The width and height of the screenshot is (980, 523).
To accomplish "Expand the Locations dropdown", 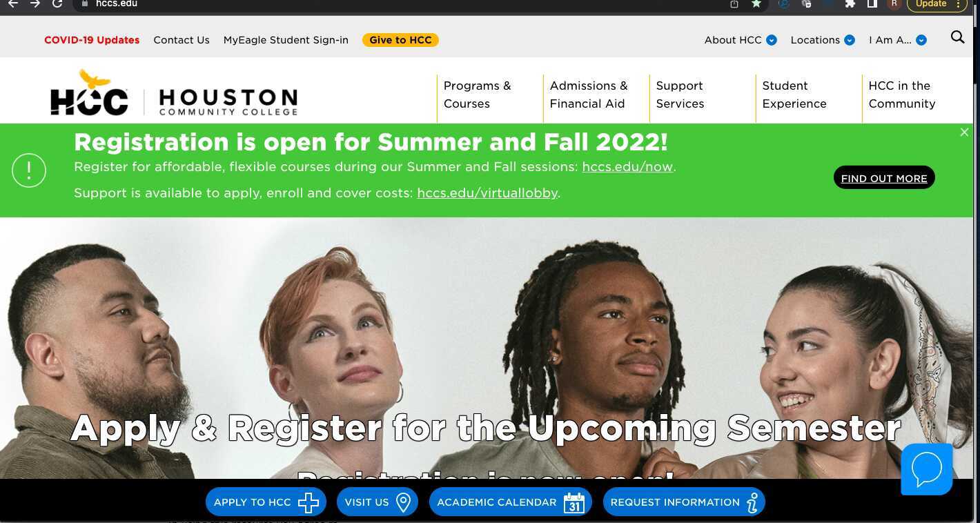I will tap(823, 40).
